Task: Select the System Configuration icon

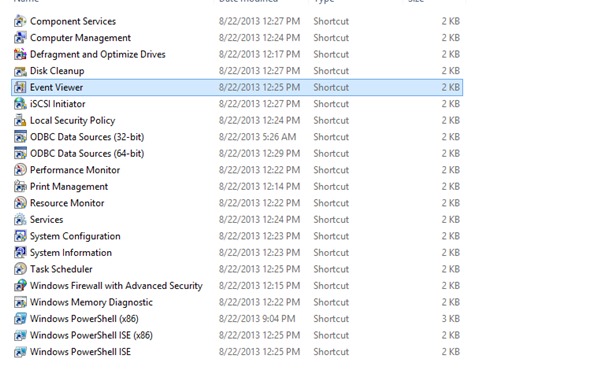Action: (20, 236)
